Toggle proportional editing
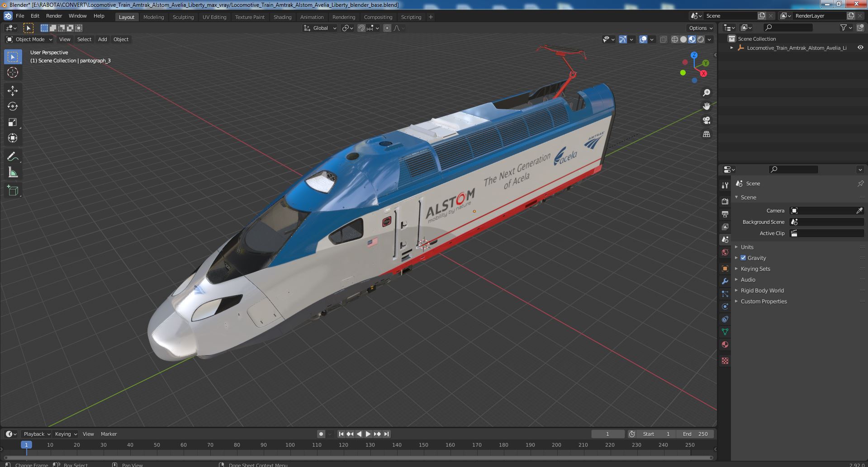The image size is (868, 467). (x=387, y=28)
